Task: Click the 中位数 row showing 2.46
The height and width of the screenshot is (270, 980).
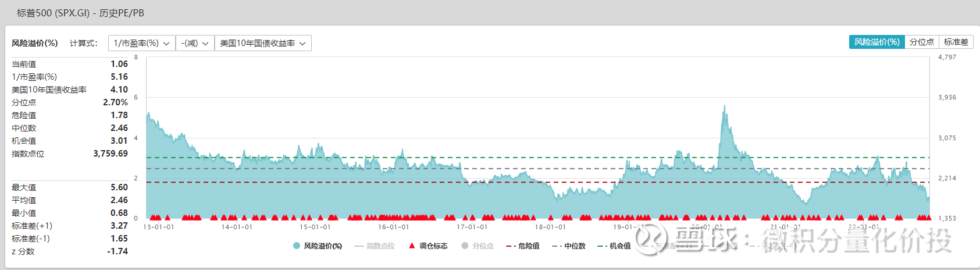Action: (x=70, y=128)
